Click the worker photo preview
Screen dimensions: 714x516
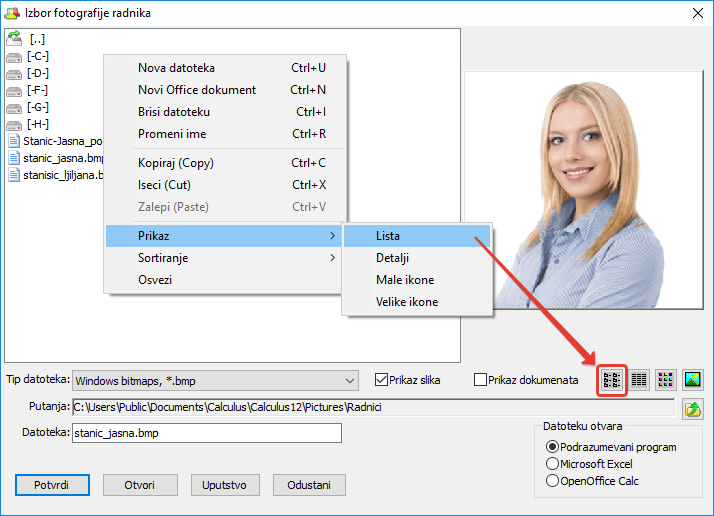click(583, 189)
